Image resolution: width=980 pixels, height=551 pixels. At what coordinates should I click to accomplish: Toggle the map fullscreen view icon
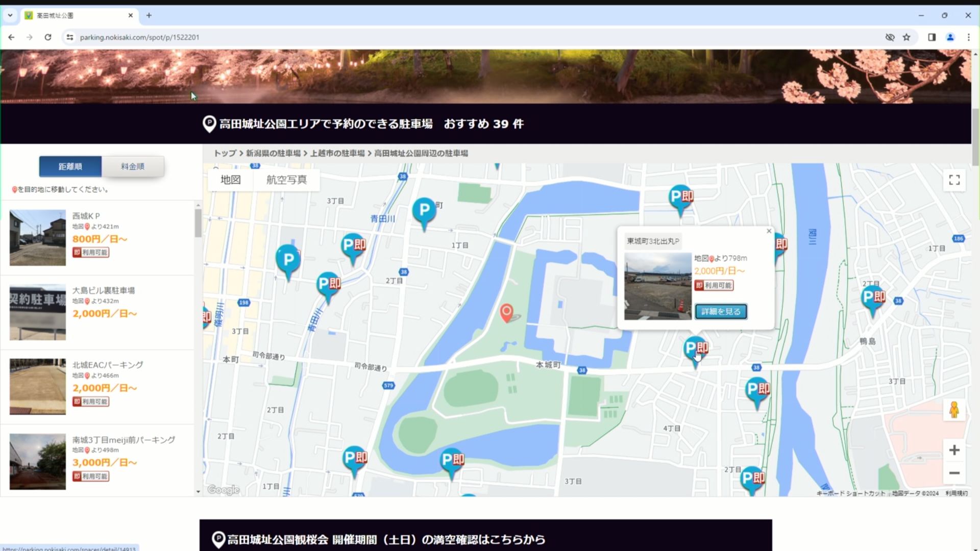954,180
